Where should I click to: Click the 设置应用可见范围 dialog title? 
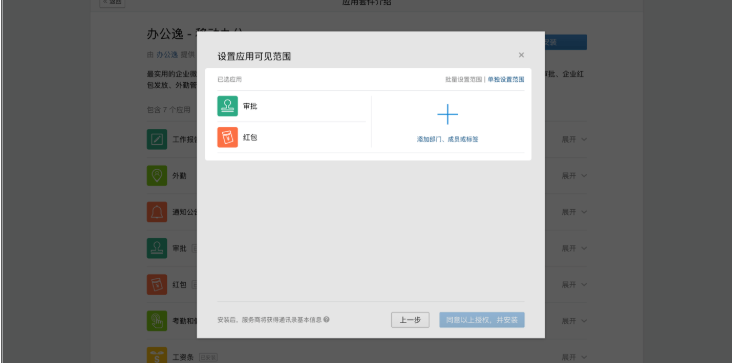tap(254, 56)
